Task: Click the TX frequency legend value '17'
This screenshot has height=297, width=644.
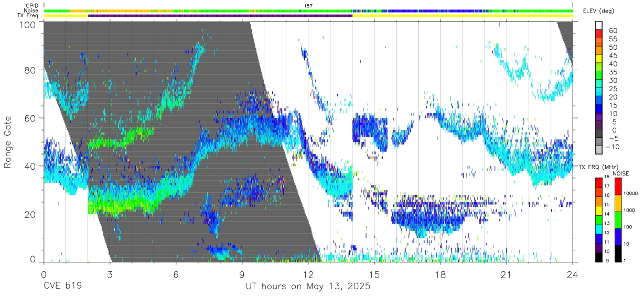Action: click(606, 186)
